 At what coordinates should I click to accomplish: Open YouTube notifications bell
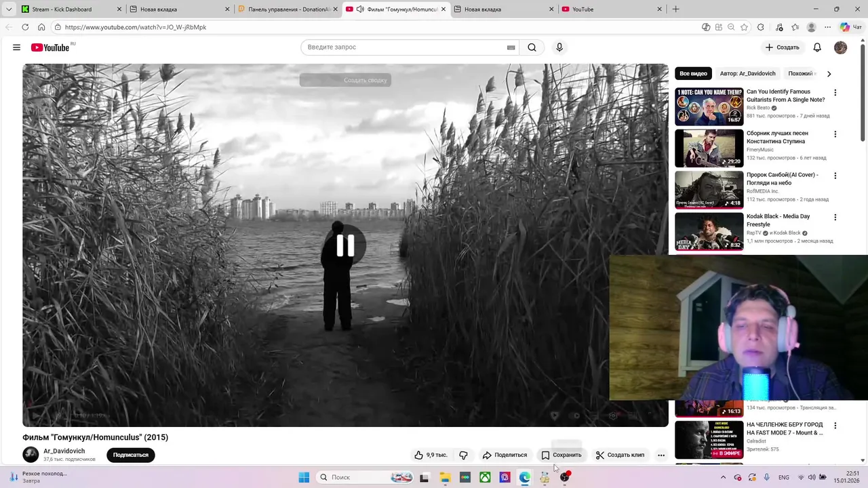(x=817, y=47)
